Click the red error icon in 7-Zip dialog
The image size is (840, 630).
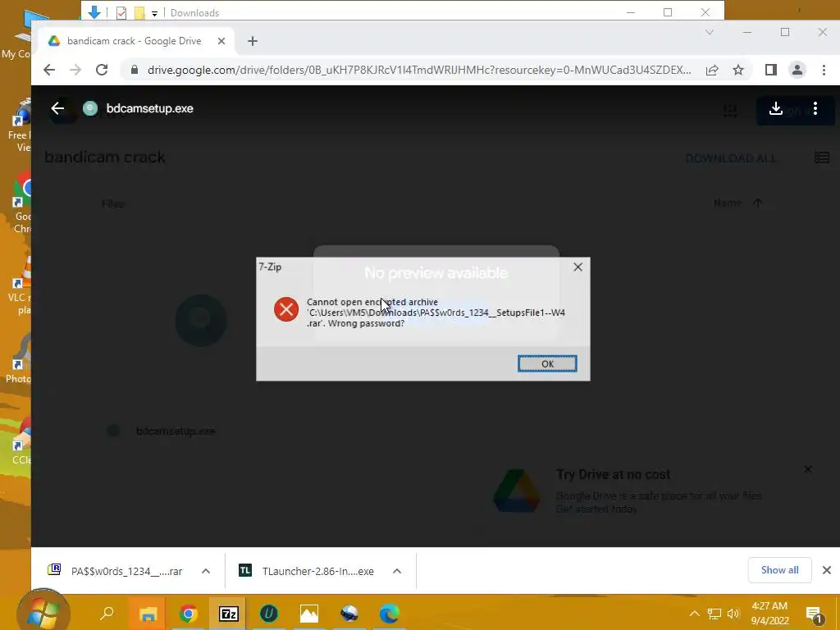coord(286,309)
